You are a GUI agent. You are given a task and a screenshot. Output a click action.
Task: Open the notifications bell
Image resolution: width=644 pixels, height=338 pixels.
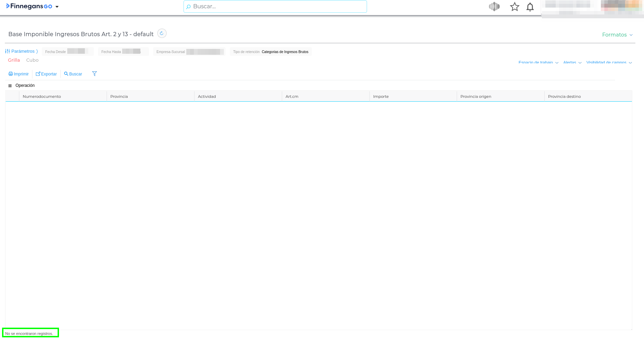(530, 7)
